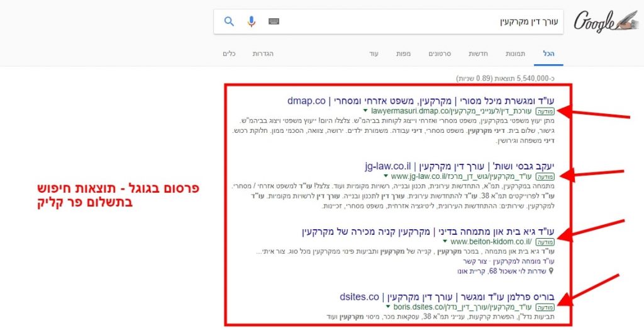
Task: Open the סרטונים tab
Action: point(440,54)
